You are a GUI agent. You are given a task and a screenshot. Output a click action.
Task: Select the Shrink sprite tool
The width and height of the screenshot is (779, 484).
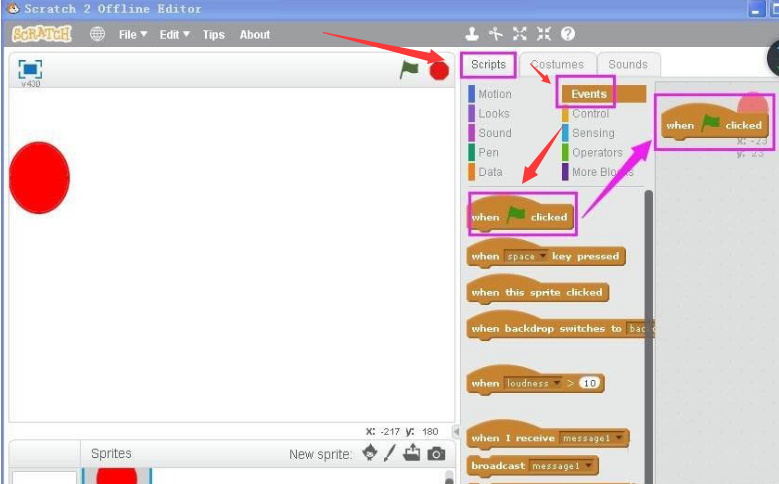coord(544,34)
